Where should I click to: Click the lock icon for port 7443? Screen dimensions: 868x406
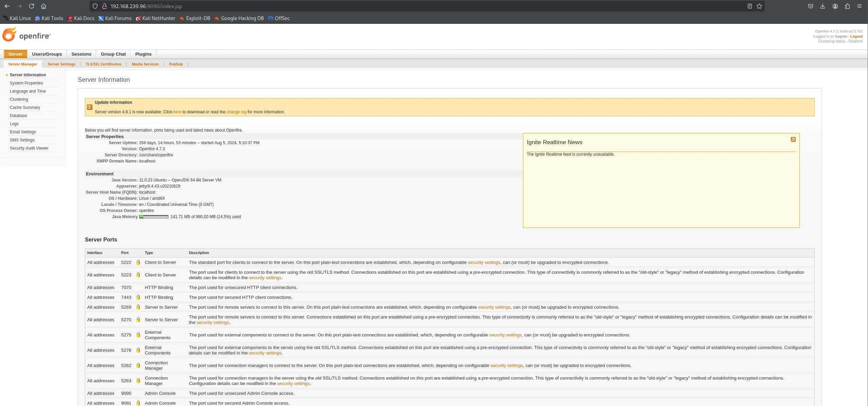point(138,297)
